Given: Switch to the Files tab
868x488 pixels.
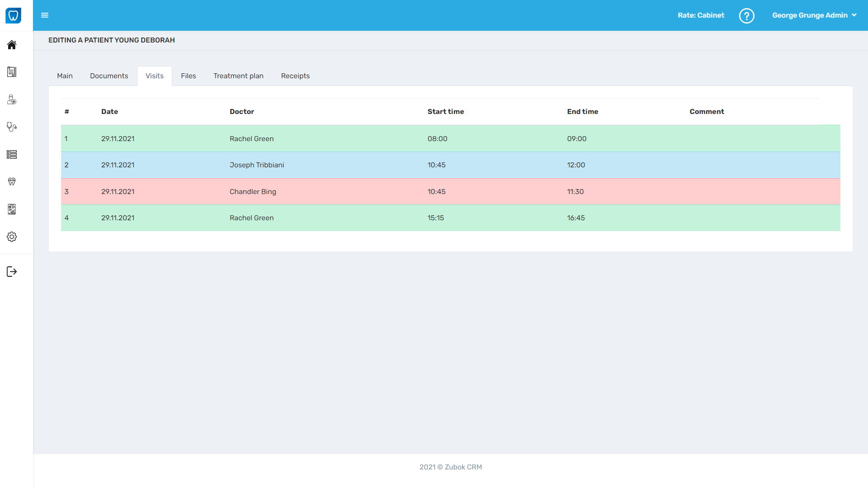Looking at the screenshot, I should pyautogui.click(x=188, y=76).
